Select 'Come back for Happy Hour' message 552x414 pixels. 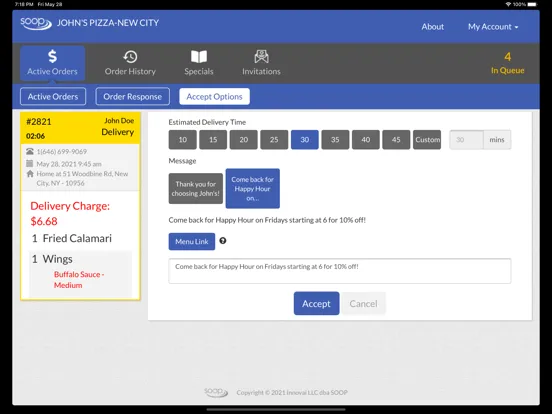[x=253, y=188]
